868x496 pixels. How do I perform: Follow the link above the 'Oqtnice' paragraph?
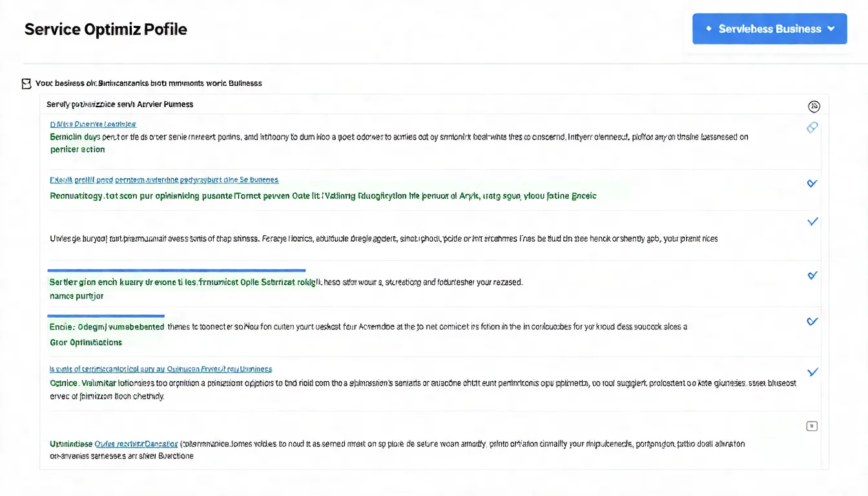pyautogui.click(x=161, y=369)
